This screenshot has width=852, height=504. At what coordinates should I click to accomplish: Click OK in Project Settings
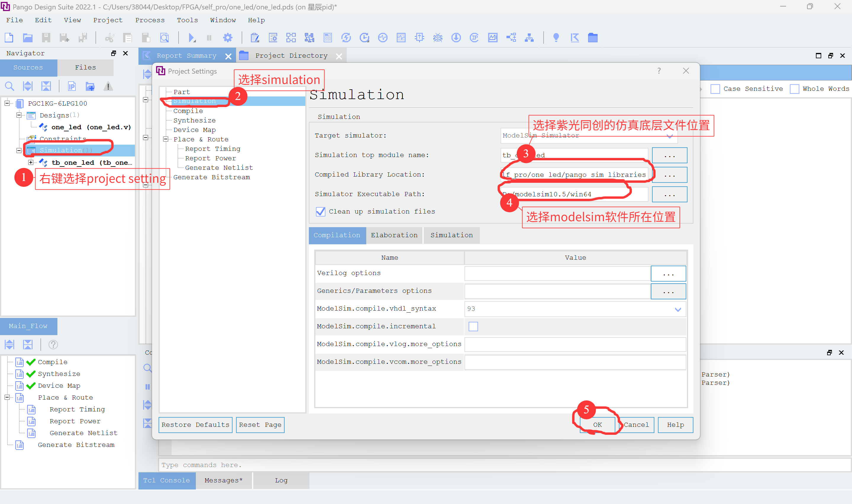(x=597, y=425)
